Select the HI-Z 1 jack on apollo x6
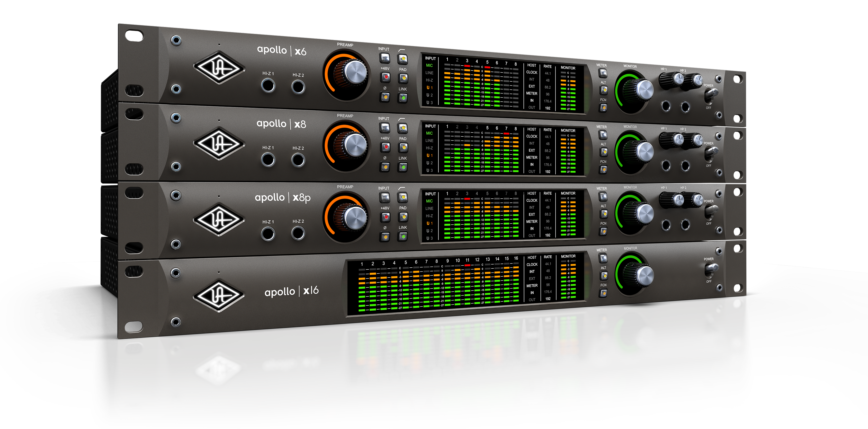Screen dimensions: 868x429 click(x=268, y=85)
